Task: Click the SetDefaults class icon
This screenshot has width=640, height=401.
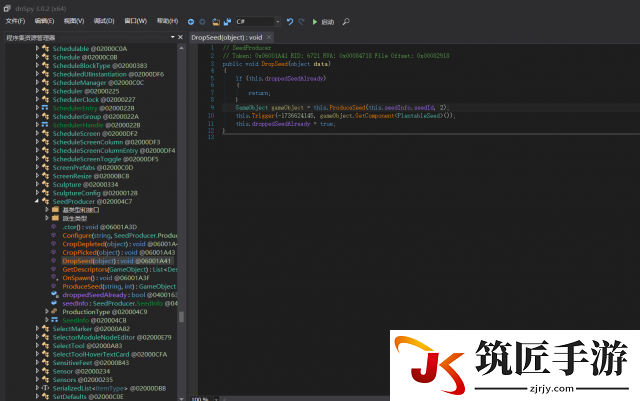Action: 45,397
